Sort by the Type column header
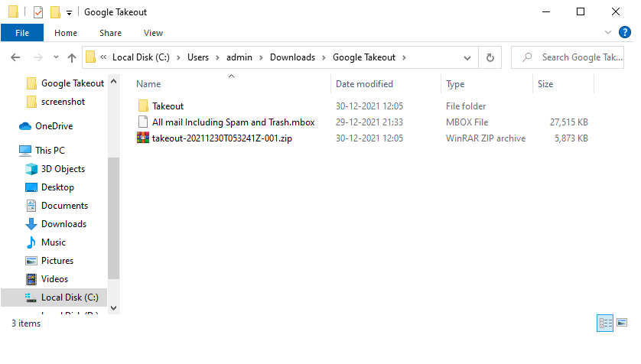The width and height of the screenshot is (641, 364). coord(455,84)
